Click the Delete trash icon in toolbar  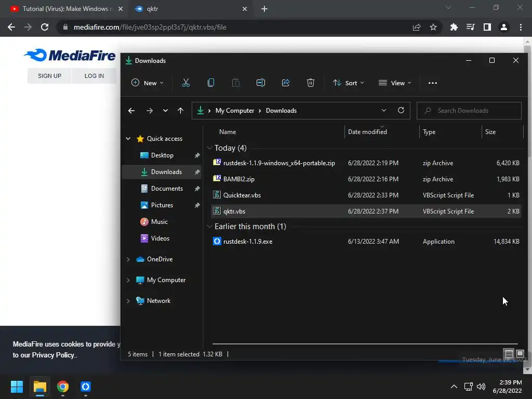click(x=311, y=83)
